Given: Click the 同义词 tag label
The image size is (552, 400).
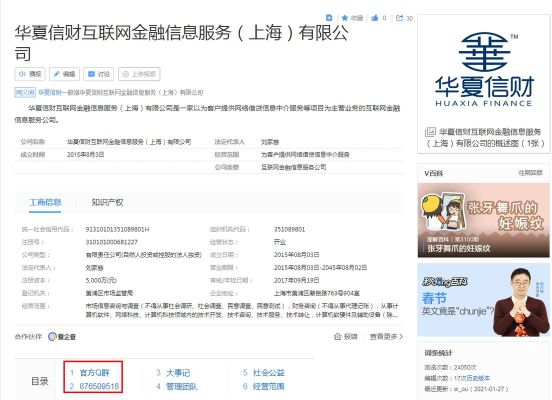Looking at the screenshot, I should [x=25, y=92].
